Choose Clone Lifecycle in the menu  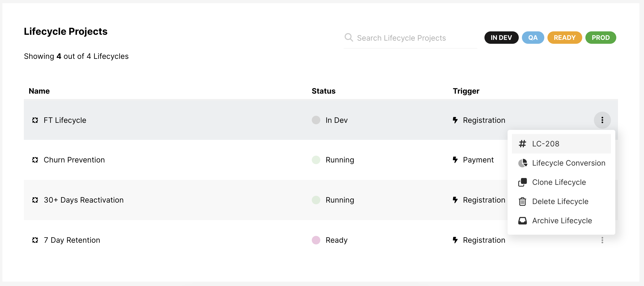[x=559, y=182]
